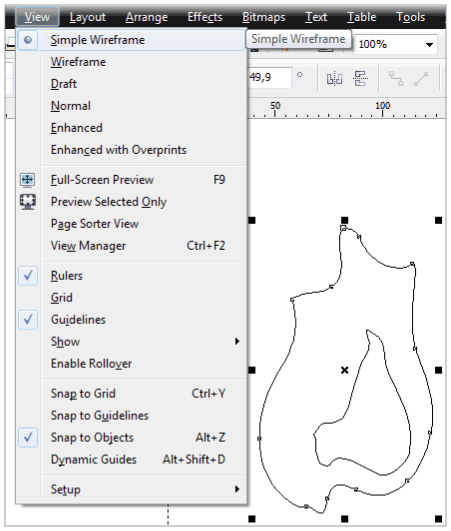
Task: Click the right-middle selection handle
Action: pos(438,370)
